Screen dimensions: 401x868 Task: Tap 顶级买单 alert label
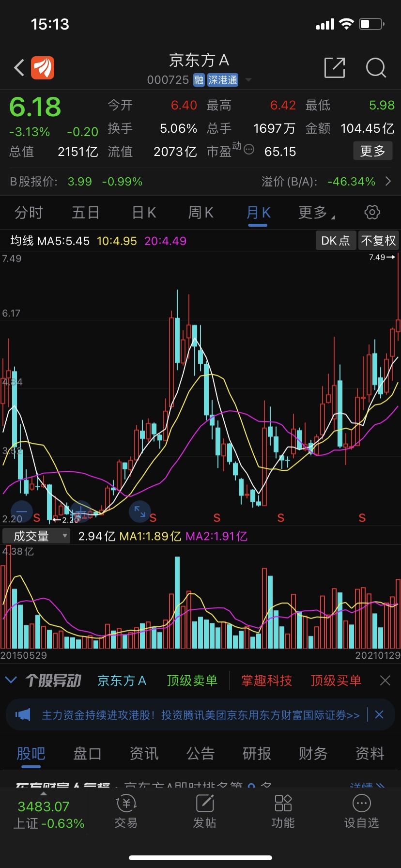click(336, 681)
